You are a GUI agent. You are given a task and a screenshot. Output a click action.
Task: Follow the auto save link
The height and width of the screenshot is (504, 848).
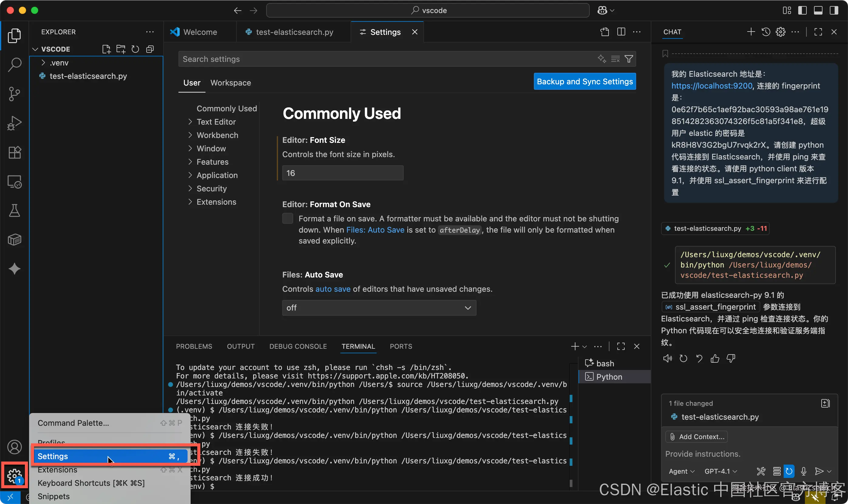click(333, 289)
